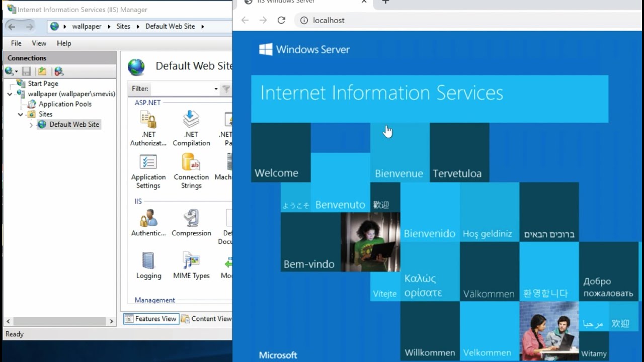
Task: Switch to the Features View tab
Action: [151, 319]
